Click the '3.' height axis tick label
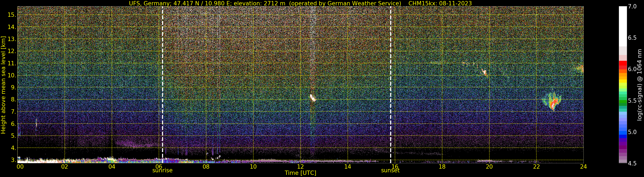Image resolution: width=644 pixels, height=177 pixels. tap(14, 160)
